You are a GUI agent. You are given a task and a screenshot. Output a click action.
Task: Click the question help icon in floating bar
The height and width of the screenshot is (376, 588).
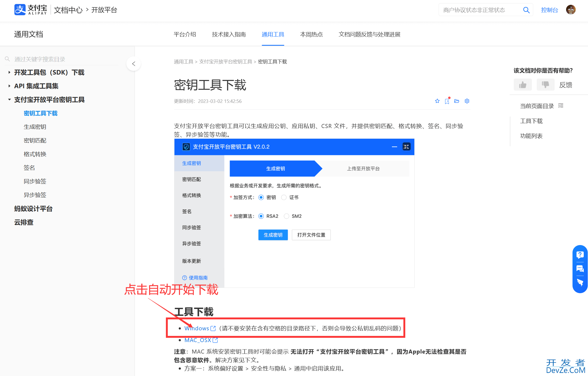[x=580, y=255]
